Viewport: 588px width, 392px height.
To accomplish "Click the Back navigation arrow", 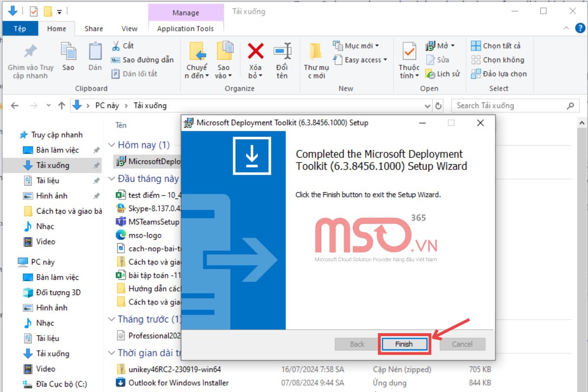I will tap(15, 105).
